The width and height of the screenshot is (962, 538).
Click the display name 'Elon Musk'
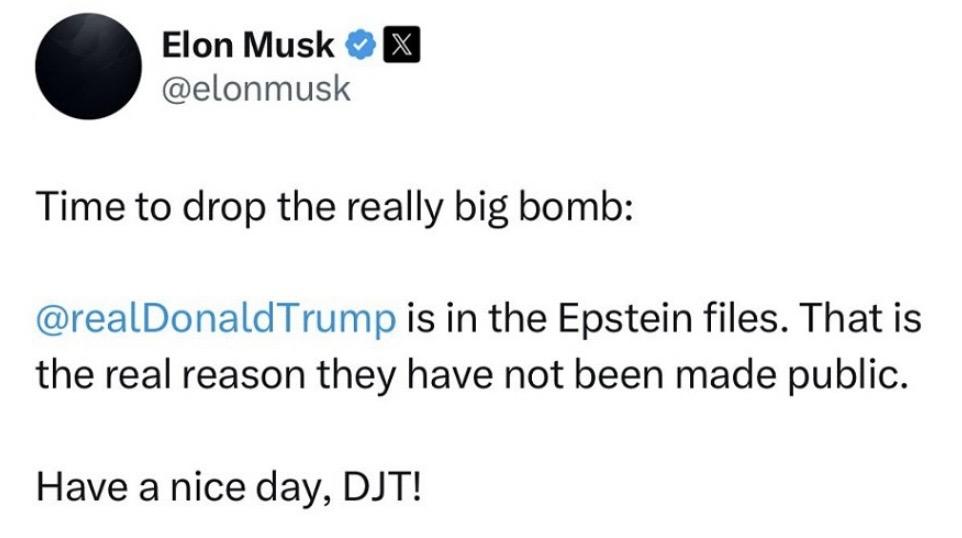click(247, 47)
